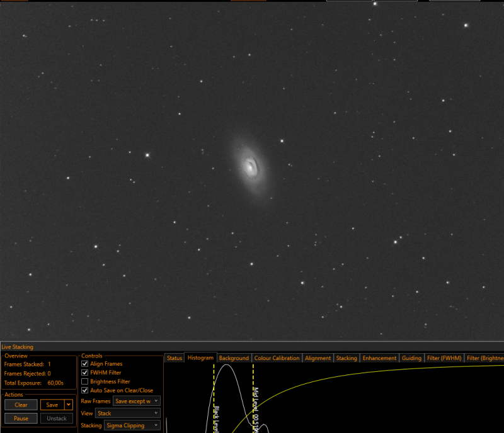This screenshot has width=504, height=433.
Task: Open the Raw Frames dropdown
Action: [137, 401]
